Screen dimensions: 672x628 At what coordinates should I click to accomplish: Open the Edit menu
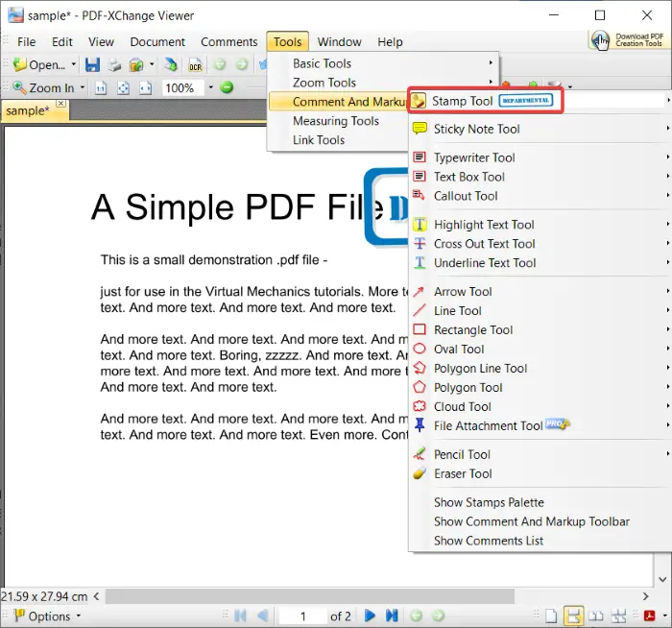(62, 42)
